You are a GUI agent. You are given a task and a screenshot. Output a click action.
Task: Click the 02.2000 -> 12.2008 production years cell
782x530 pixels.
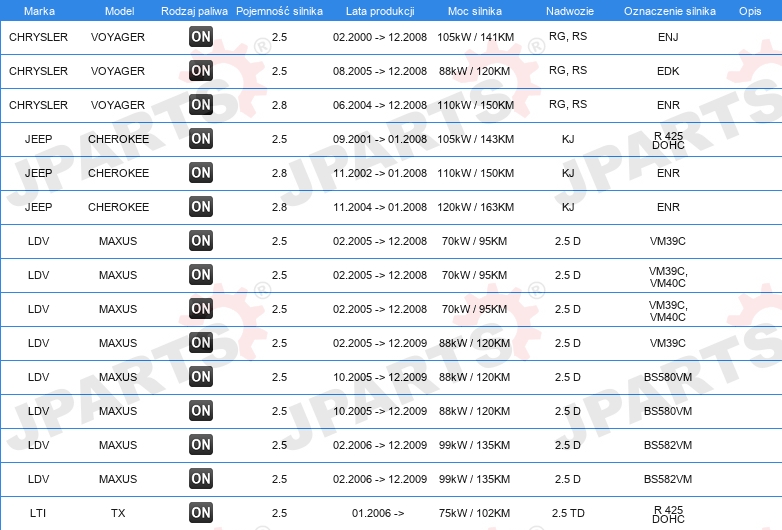(380, 37)
